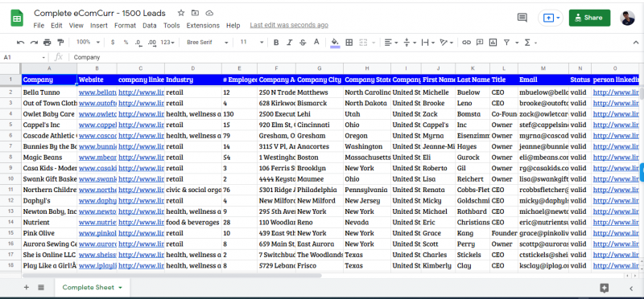Open the present to meeting button
This screenshot has height=299, width=644.
551,18
